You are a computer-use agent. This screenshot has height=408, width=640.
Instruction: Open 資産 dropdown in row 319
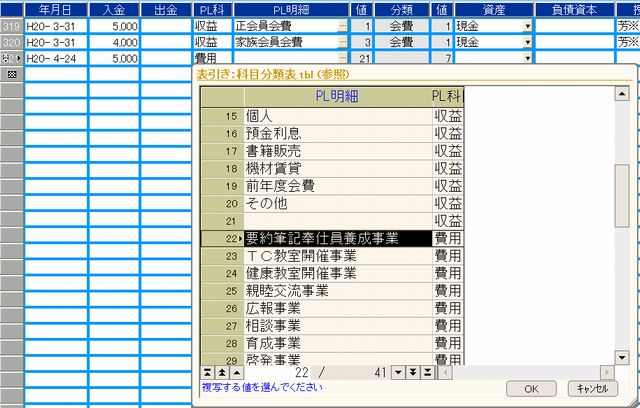(528, 27)
